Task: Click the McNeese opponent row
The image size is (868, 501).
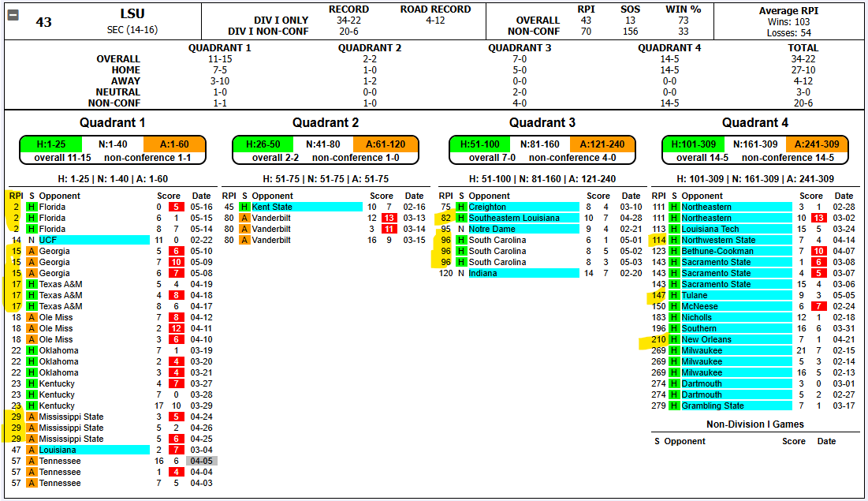Action: 736,306
